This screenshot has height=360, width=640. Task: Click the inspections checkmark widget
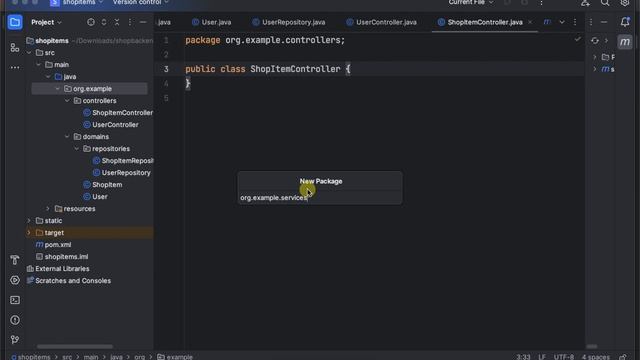[x=577, y=39]
